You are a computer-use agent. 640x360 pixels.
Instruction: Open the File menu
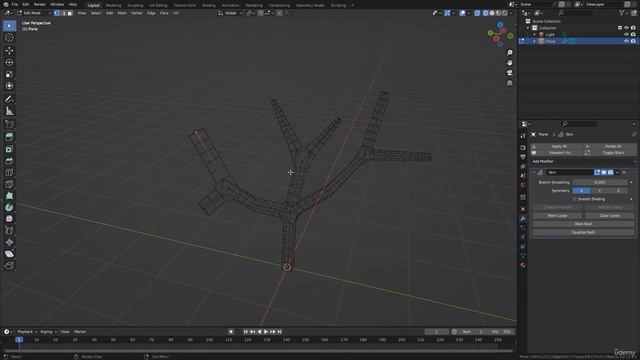click(x=14, y=4)
